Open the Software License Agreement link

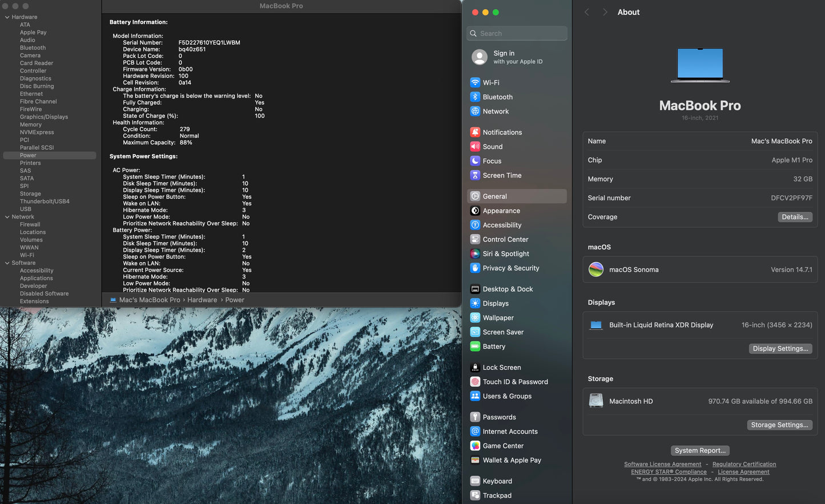point(662,464)
